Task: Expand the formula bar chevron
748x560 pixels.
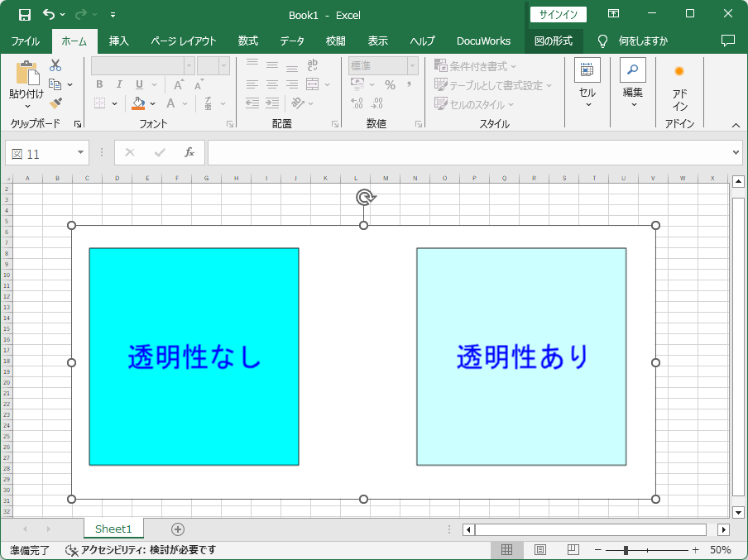Action: point(736,153)
